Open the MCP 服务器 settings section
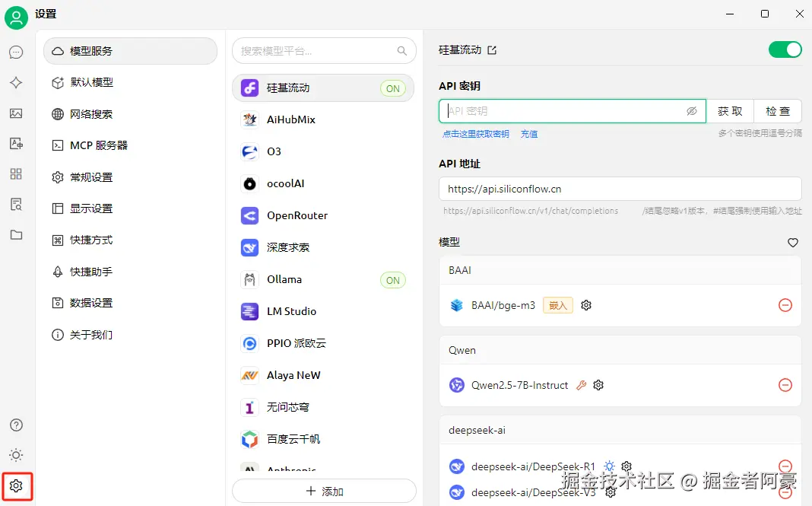The image size is (812, 506). (x=131, y=145)
